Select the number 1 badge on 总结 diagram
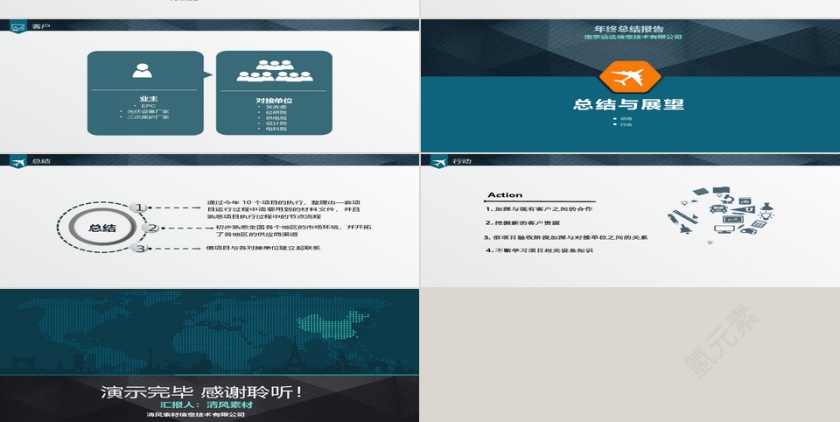840x422 pixels. 139,207
